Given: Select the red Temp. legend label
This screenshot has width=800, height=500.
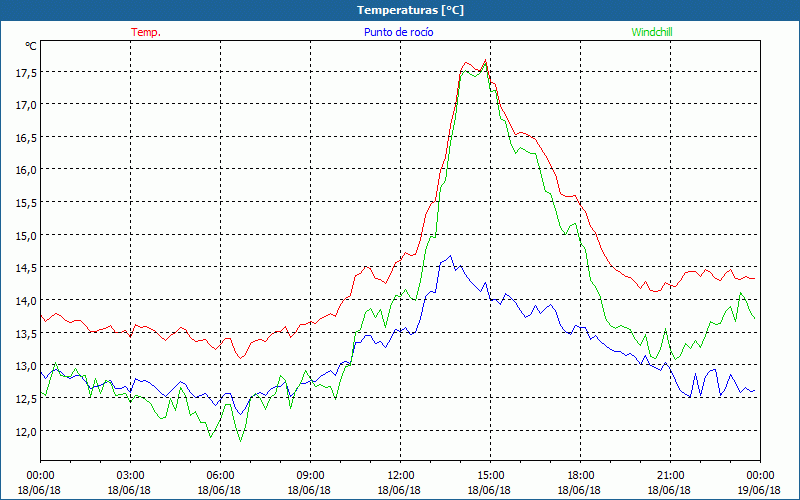Looking at the screenshot, I should (x=146, y=32).
